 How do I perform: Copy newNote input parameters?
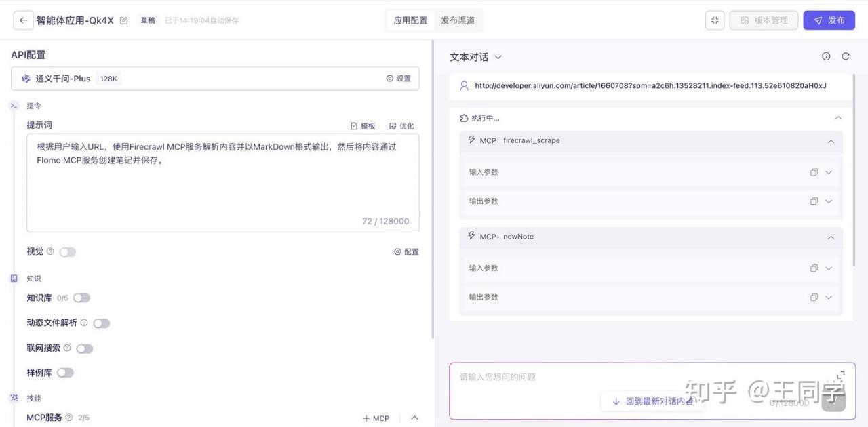coord(814,268)
